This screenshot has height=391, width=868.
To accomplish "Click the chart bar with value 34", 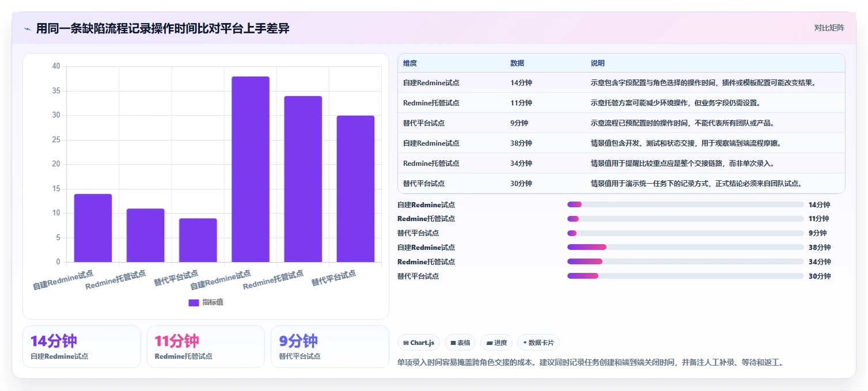I will 303,179.
